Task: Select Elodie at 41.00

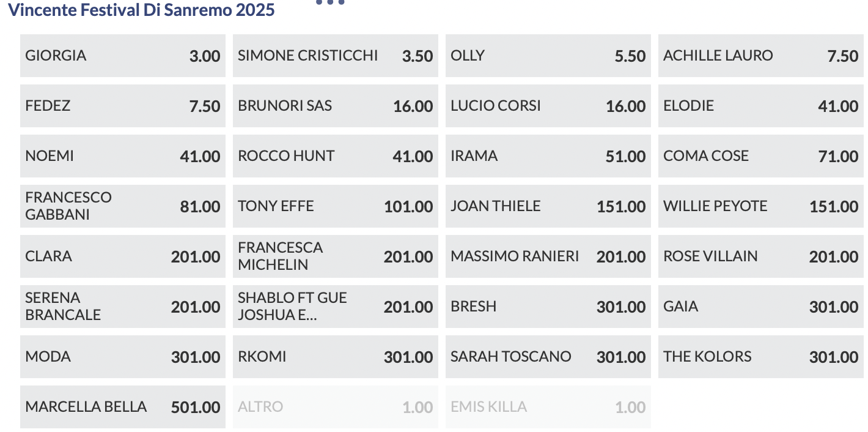Action: click(x=760, y=106)
